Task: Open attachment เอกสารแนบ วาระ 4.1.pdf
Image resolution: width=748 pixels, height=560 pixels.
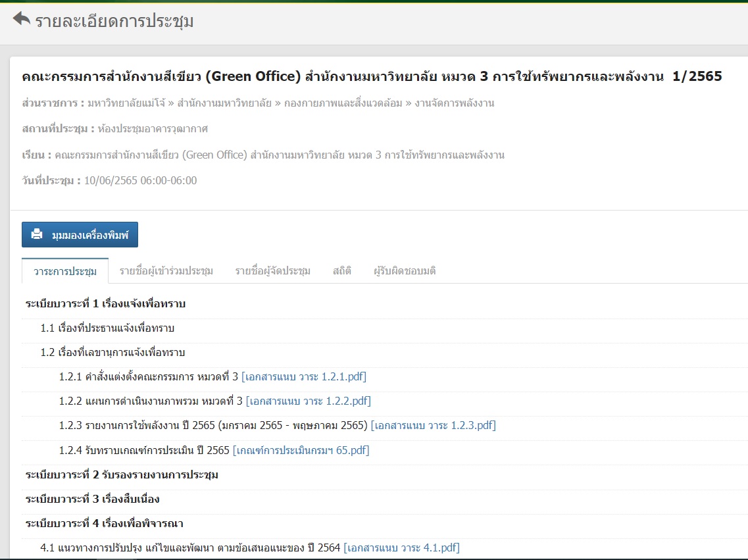Action: pos(401,547)
